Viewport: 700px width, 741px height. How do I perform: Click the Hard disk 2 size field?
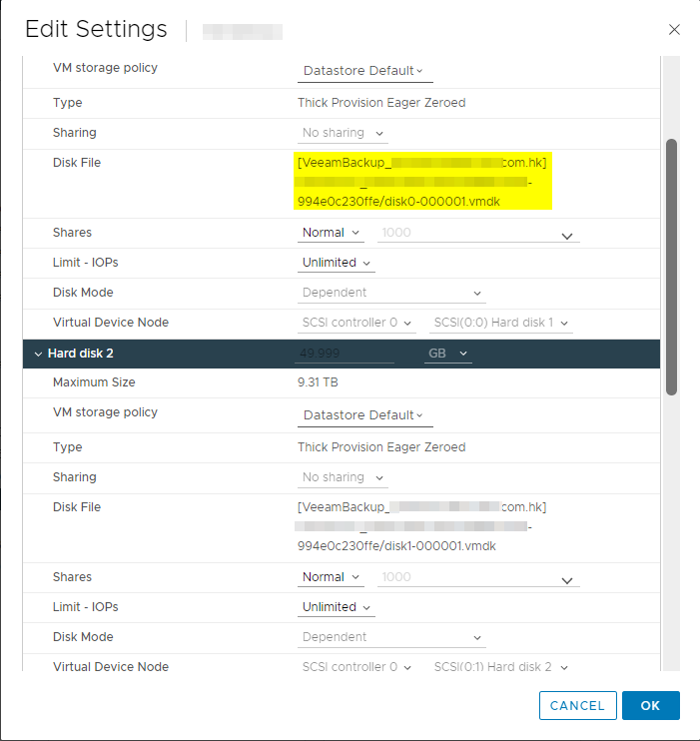tap(345, 354)
